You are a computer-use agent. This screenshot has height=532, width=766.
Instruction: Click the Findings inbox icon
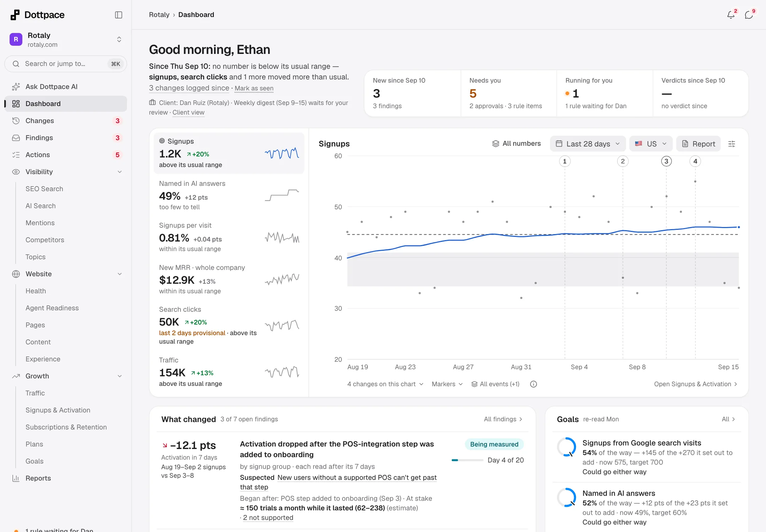(x=16, y=138)
